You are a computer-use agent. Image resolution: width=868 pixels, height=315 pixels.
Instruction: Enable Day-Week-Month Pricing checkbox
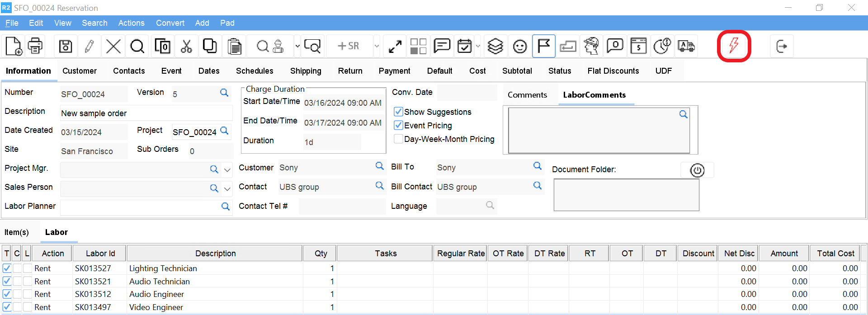pos(398,139)
